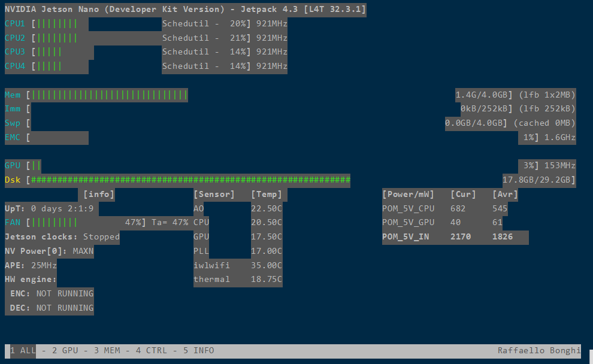
Task: Click the thermal sensor temperature reading
Action: click(267, 279)
